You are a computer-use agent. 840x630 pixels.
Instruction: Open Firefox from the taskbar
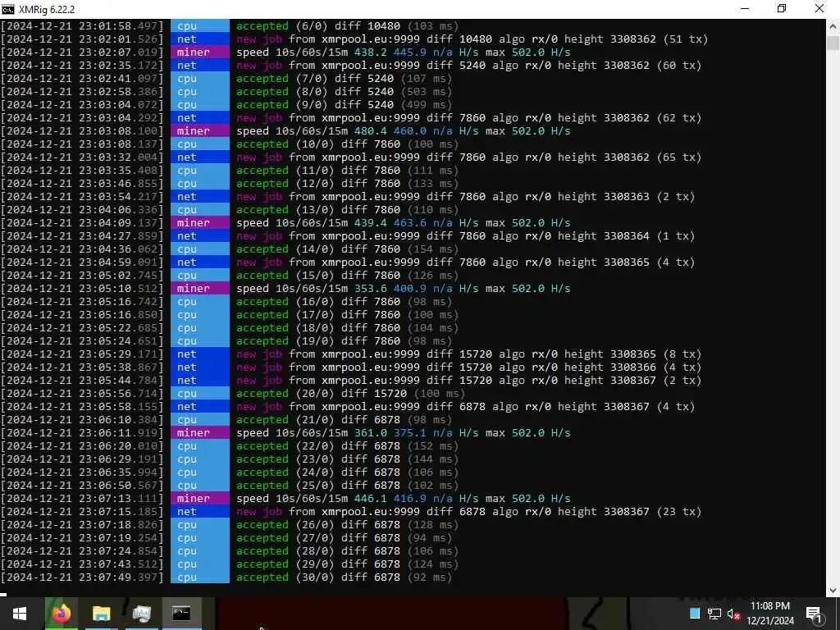coord(61,614)
